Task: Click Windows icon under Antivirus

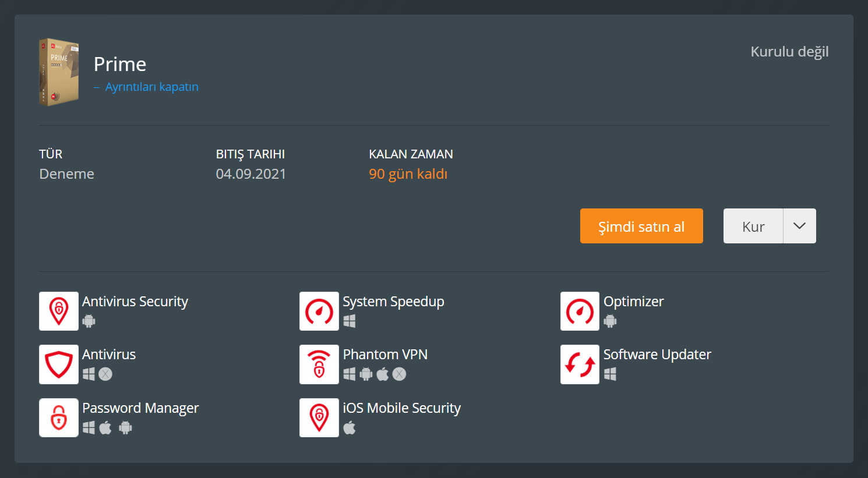Action: [89, 374]
